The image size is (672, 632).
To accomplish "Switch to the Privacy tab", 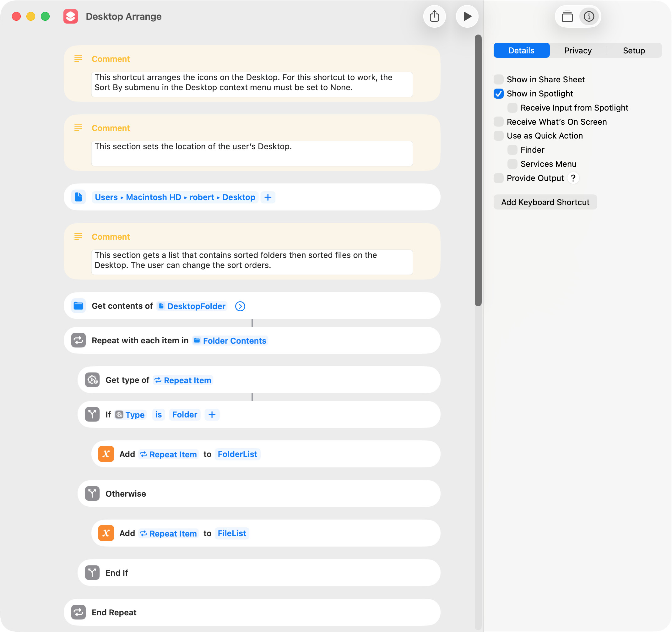I will click(578, 50).
